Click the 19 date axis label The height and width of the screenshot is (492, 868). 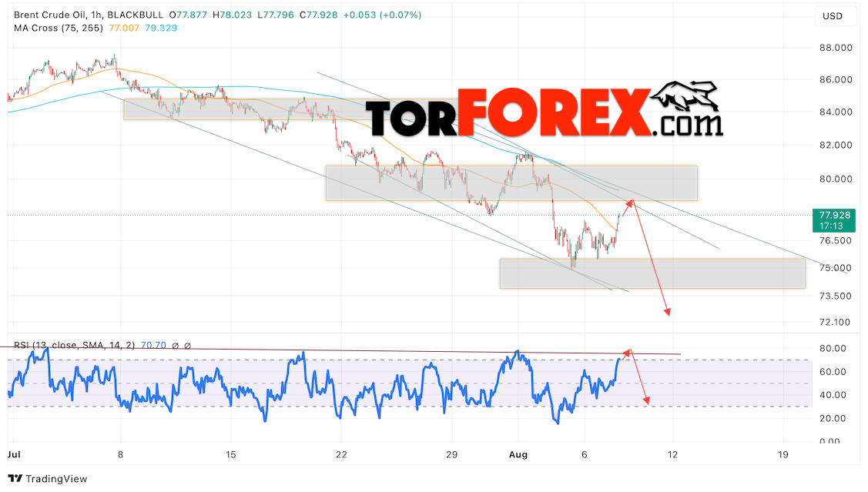click(783, 455)
